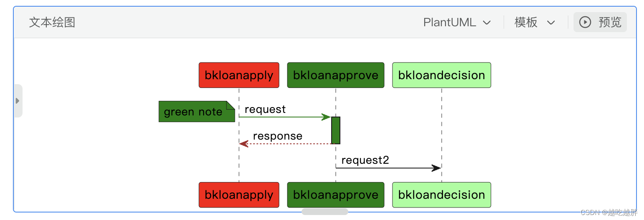The width and height of the screenshot is (644, 220).
Task: Click the red dashed response arrowhead
Action: [244, 144]
